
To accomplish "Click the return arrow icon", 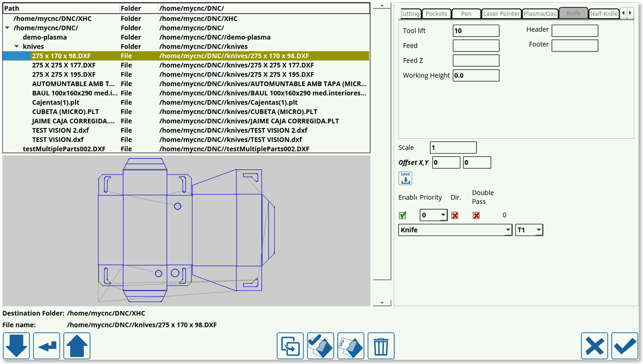I will click(x=47, y=346).
